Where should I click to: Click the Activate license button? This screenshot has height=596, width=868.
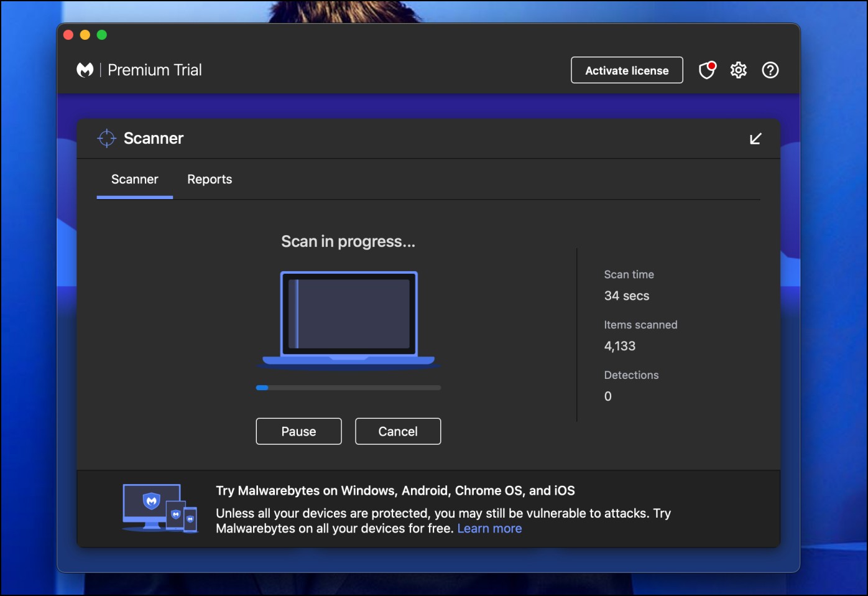click(627, 70)
